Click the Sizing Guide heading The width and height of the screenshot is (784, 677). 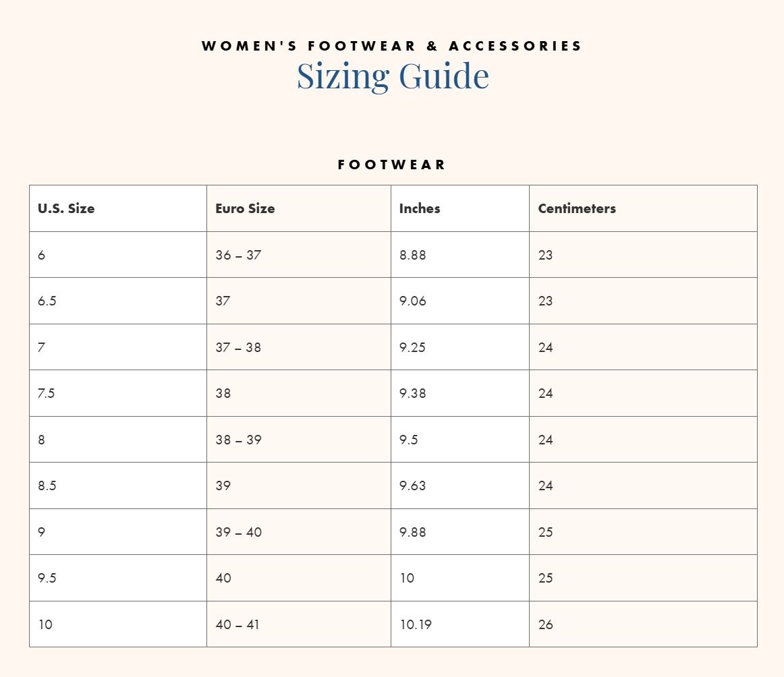click(393, 76)
